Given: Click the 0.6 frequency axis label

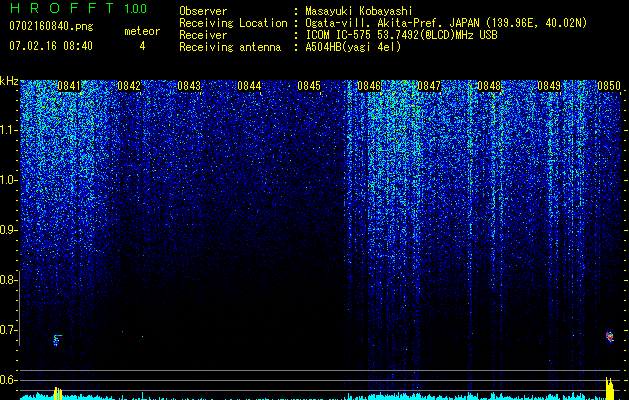Looking at the screenshot, I should coord(7,380).
